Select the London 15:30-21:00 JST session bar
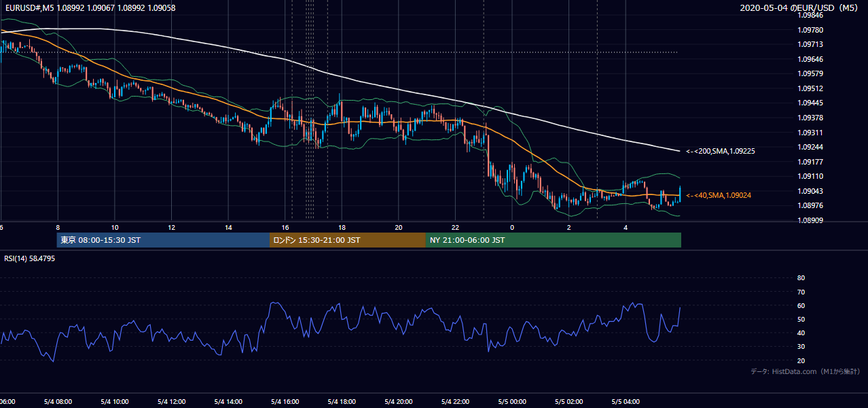The width and height of the screenshot is (868, 408). 348,240
